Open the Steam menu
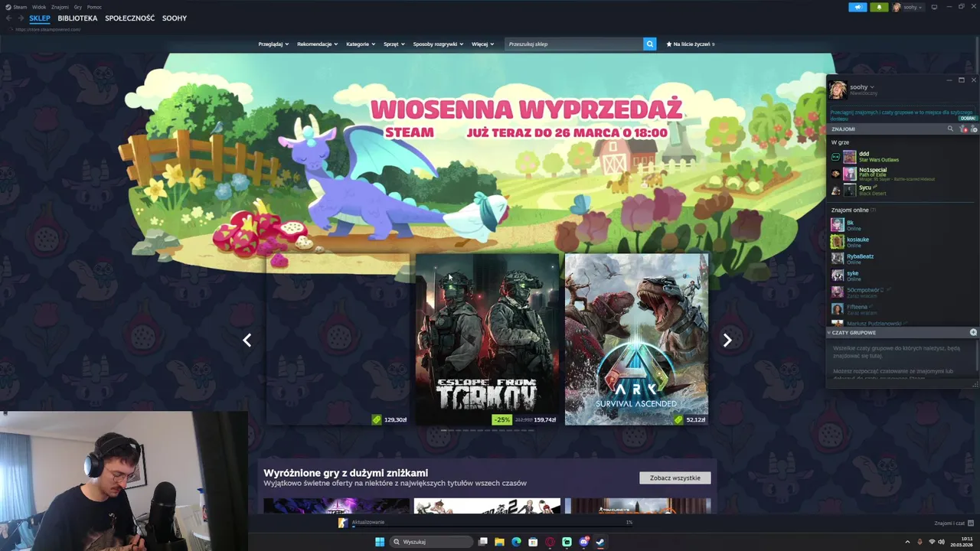 point(16,7)
